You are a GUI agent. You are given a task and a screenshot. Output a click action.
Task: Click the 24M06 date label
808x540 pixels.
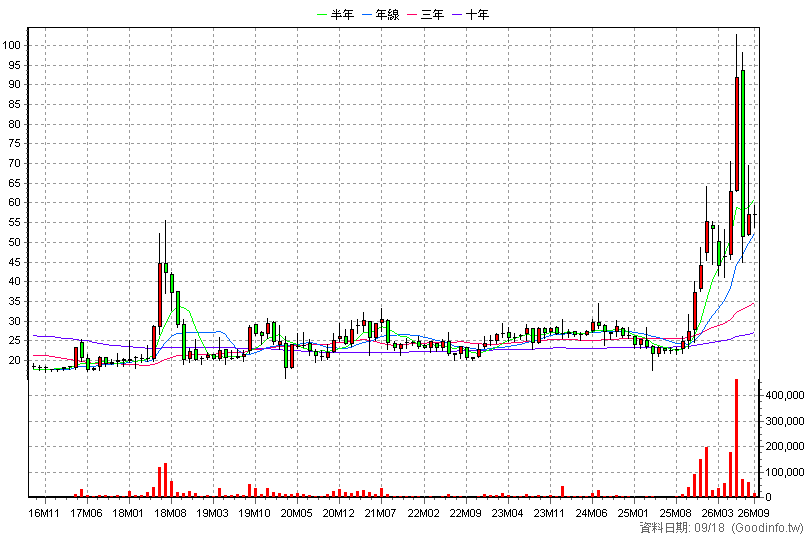coord(592,513)
